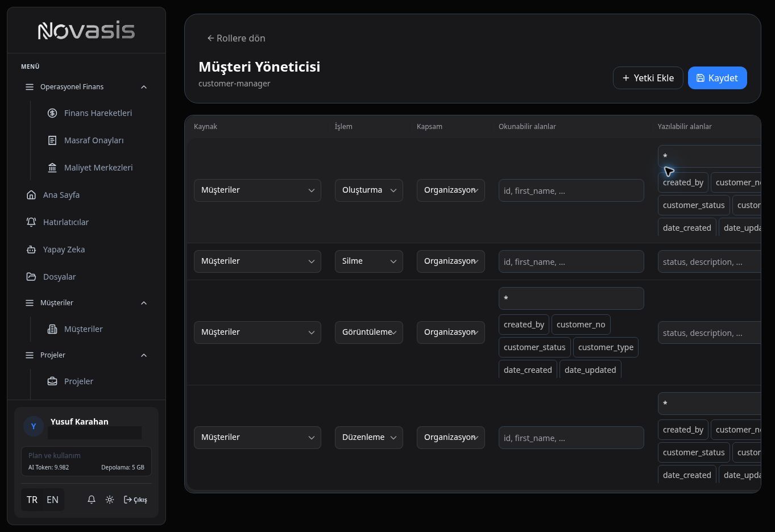Go to Ana Sayfa menu item
The height and width of the screenshot is (532, 775).
(x=86, y=195)
